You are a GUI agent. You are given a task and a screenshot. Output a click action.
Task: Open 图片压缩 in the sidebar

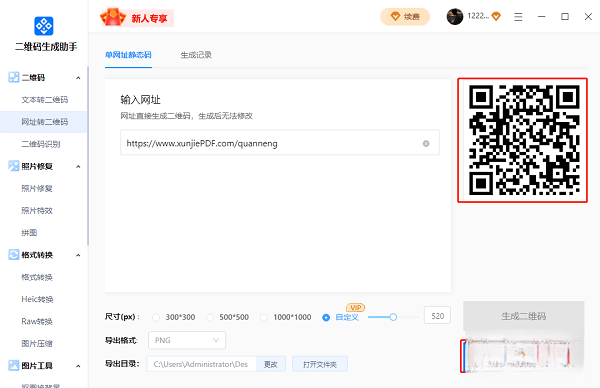(37, 344)
